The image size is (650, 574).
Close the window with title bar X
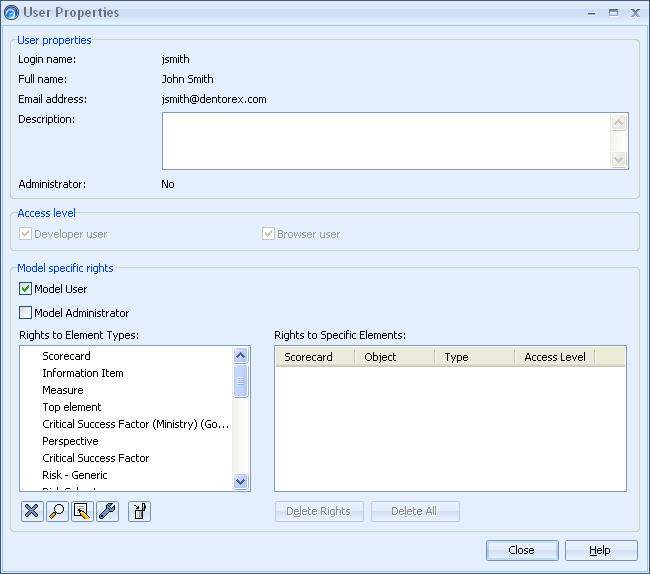pyautogui.click(x=635, y=13)
